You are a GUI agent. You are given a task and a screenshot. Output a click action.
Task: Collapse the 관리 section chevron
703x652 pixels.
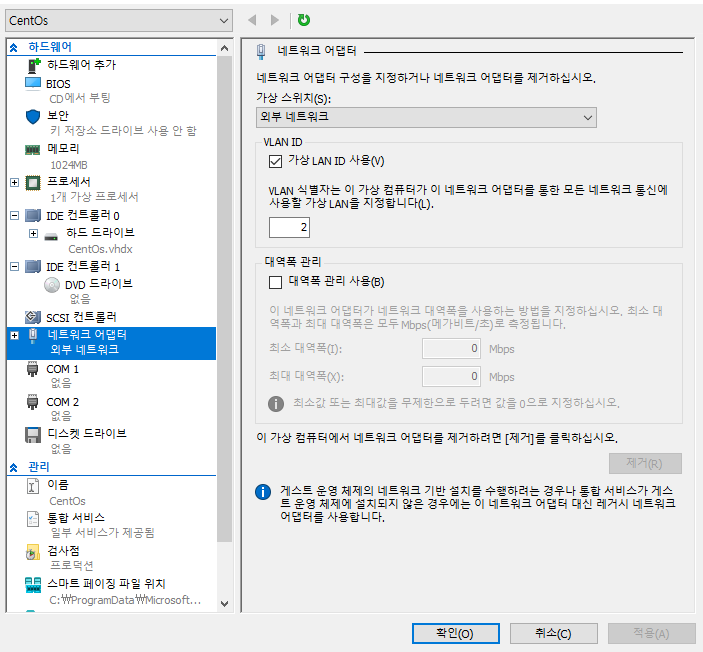coord(13,467)
